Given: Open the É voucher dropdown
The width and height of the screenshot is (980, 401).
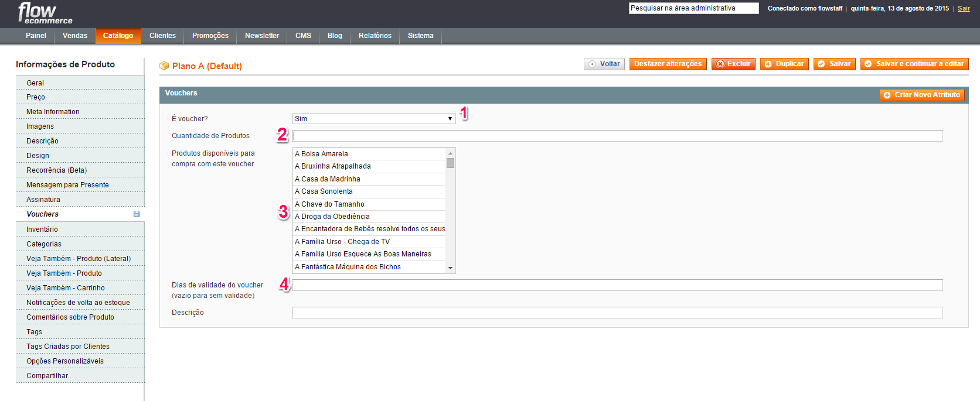Looking at the screenshot, I should click(373, 119).
